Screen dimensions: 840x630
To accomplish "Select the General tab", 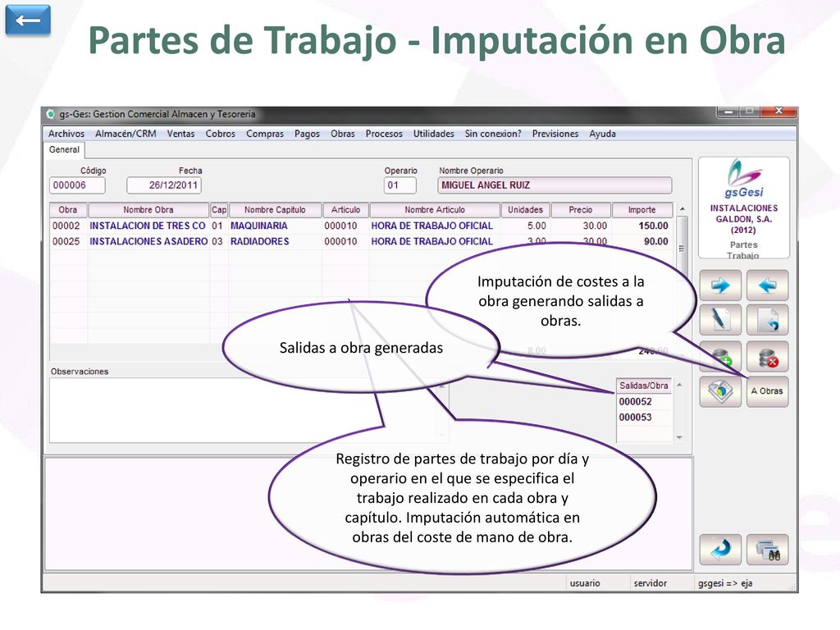I will pyautogui.click(x=64, y=149).
